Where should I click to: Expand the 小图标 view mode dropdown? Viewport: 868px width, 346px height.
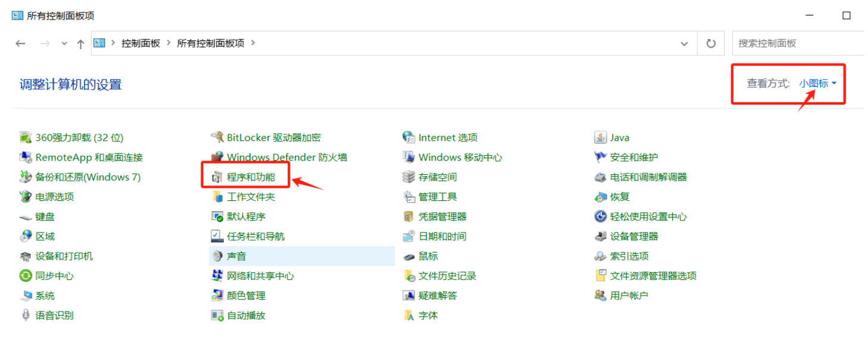click(818, 84)
